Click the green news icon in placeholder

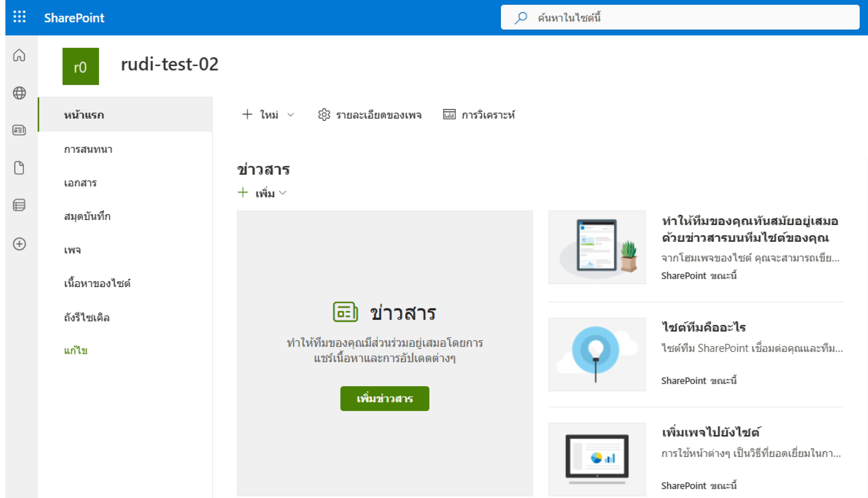(x=345, y=312)
